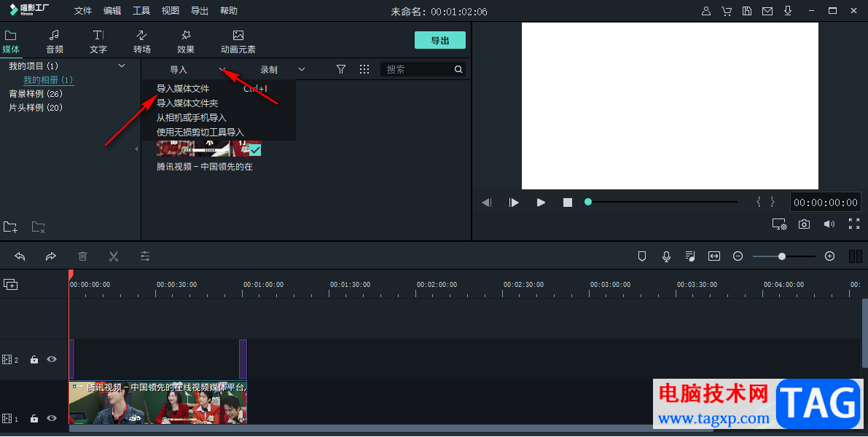
Task: Click the user account icon
Action: coord(705,11)
